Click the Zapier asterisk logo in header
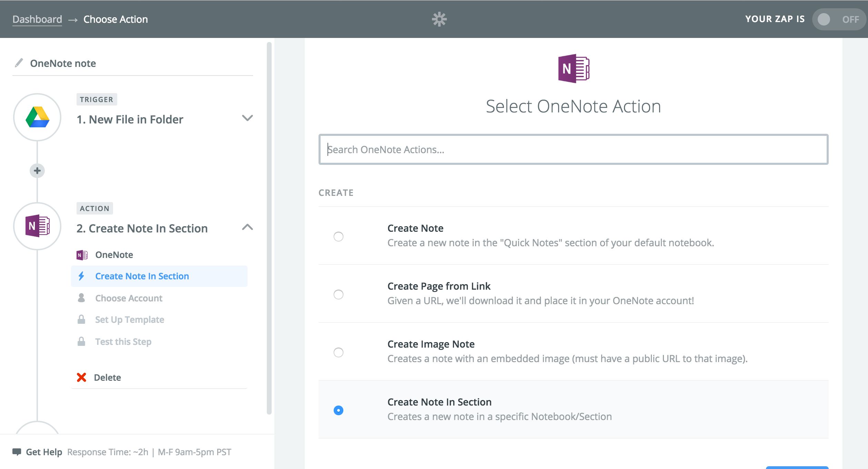This screenshot has width=868, height=469. pyautogui.click(x=439, y=19)
